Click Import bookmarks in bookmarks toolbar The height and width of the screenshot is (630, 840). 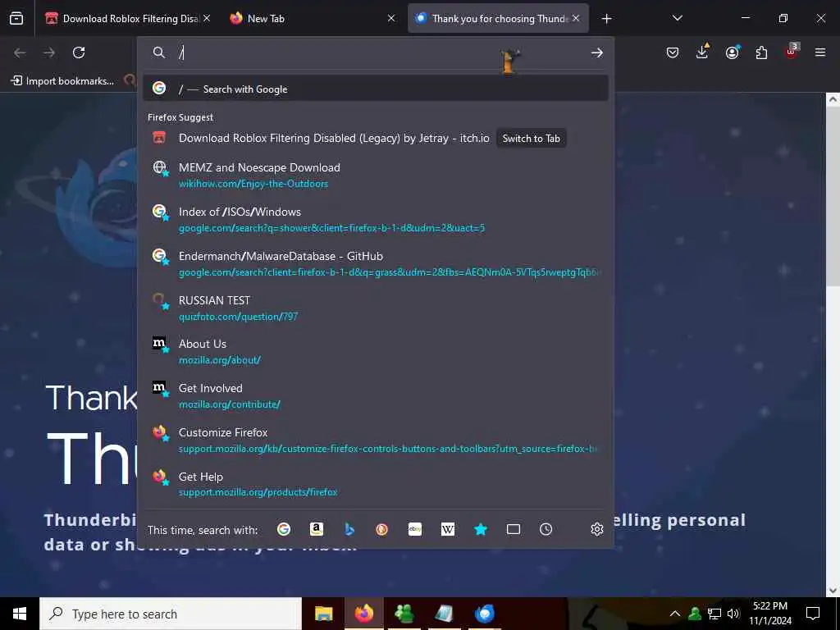point(62,81)
